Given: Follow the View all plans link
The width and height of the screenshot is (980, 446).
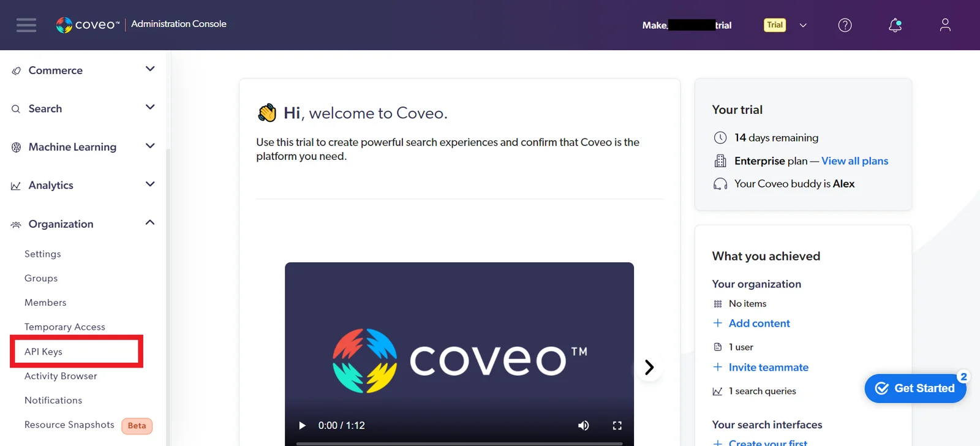Looking at the screenshot, I should [x=854, y=161].
